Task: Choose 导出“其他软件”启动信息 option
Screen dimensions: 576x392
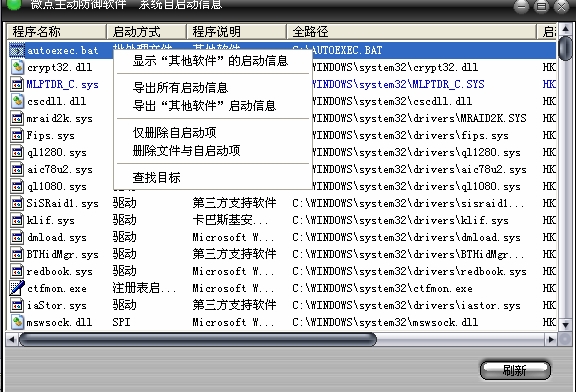Action: [x=204, y=106]
